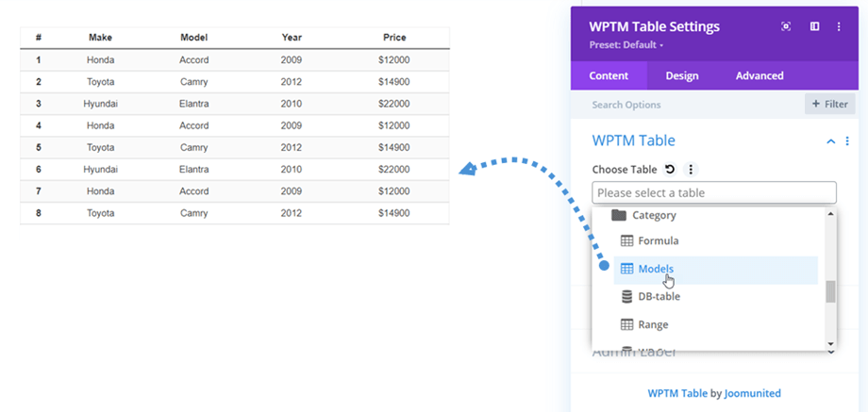Collapse the WPTM Table section
The height and width of the screenshot is (412, 868).
(x=830, y=141)
